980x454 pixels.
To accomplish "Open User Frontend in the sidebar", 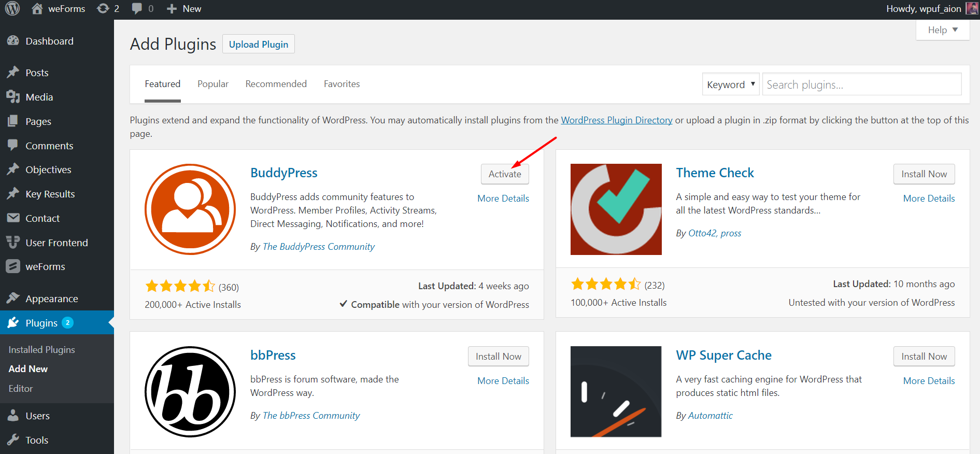I will coord(56,243).
